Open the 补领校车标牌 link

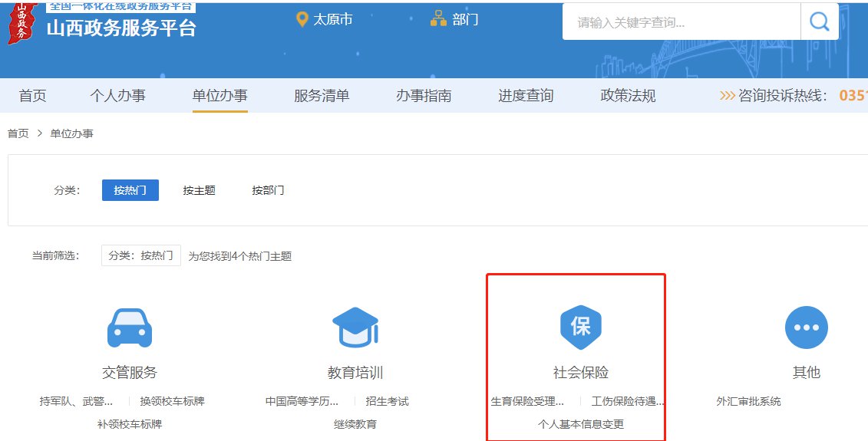pyautogui.click(x=129, y=424)
